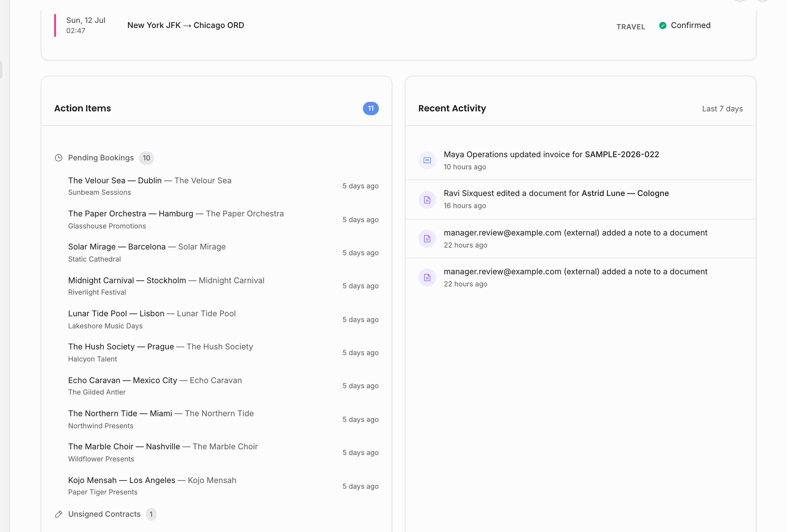Viewport: 787px width, 532px height.
Task: Click the Astrid Lune — Cologne link
Action: tap(625, 193)
